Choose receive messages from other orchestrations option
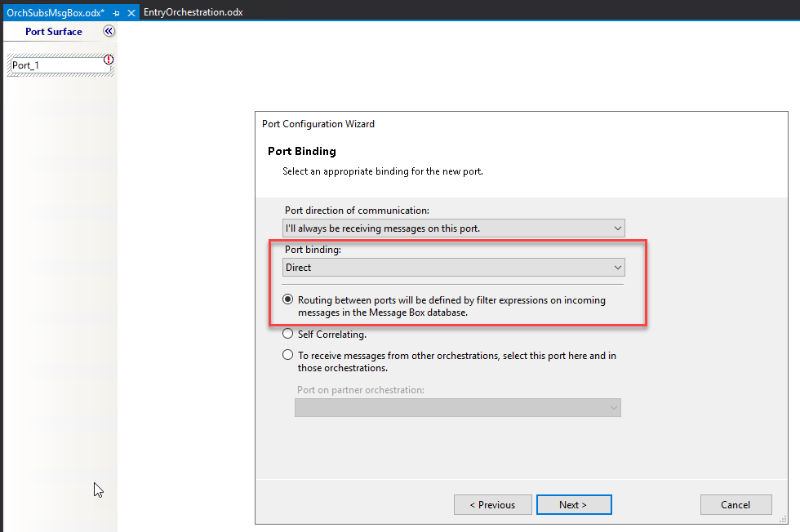800x532 pixels. [287, 354]
